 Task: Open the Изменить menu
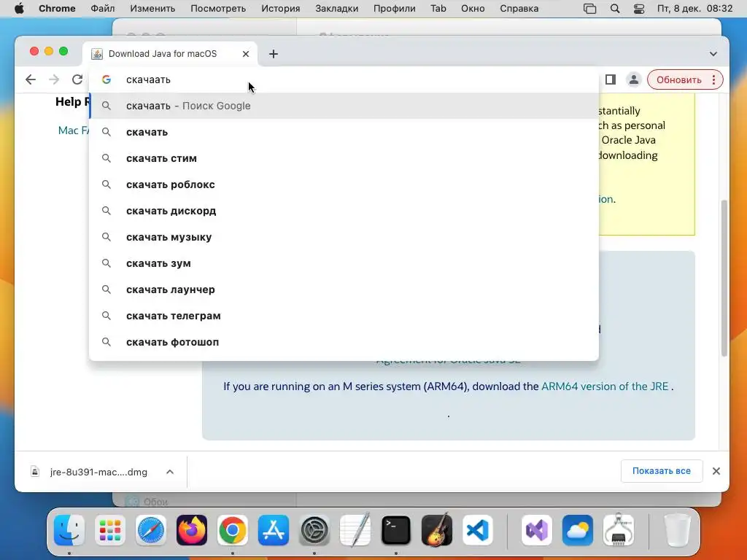coord(152,9)
